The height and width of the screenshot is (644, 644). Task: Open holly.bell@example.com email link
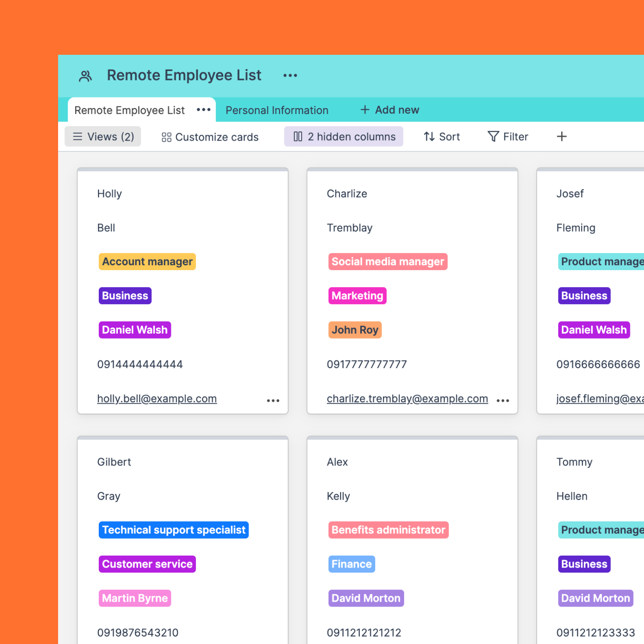157,398
